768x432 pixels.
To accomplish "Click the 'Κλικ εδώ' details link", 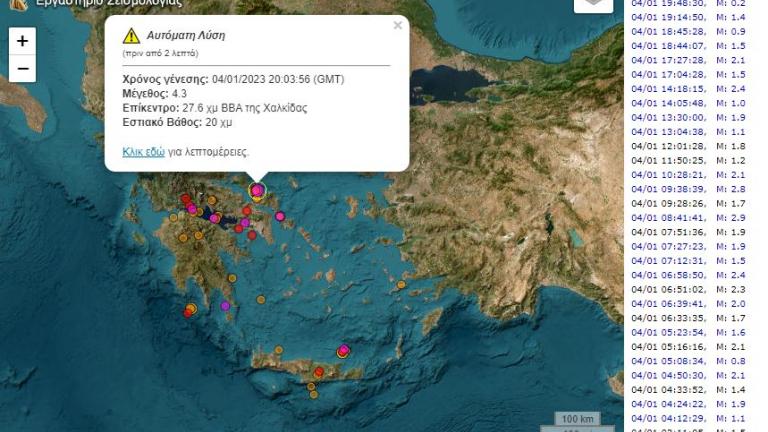I will coord(143,152).
